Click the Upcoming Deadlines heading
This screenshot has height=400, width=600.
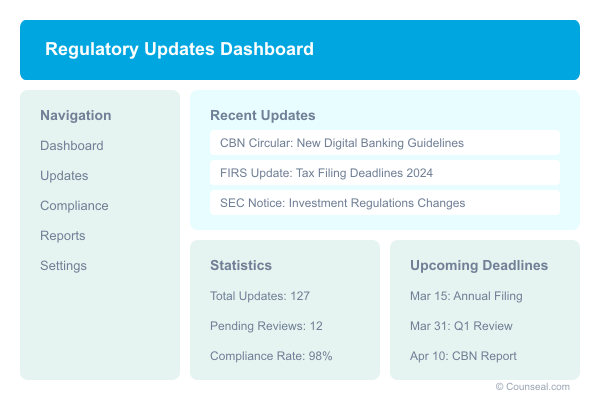[479, 265]
